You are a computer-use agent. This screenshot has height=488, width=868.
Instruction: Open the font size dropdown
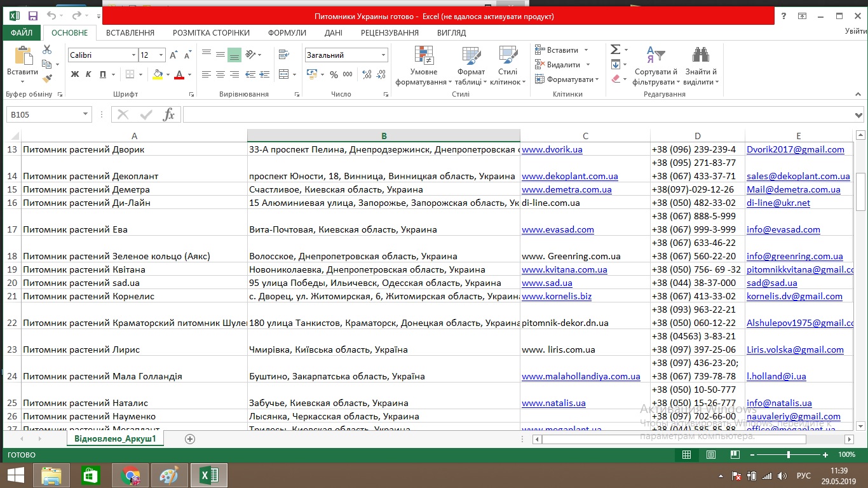(x=161, y=55)
